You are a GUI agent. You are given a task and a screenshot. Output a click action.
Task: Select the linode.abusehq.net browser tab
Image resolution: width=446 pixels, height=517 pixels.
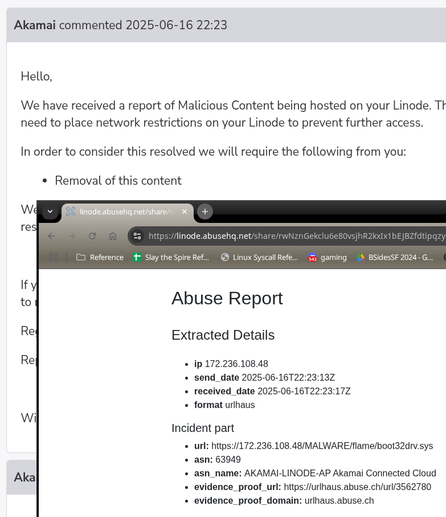coord(128,212)
